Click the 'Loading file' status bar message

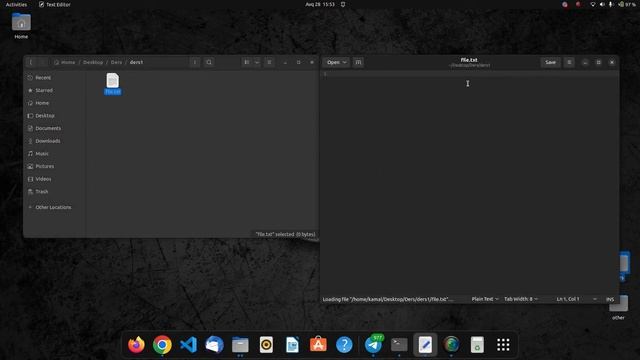pos(388,299)
